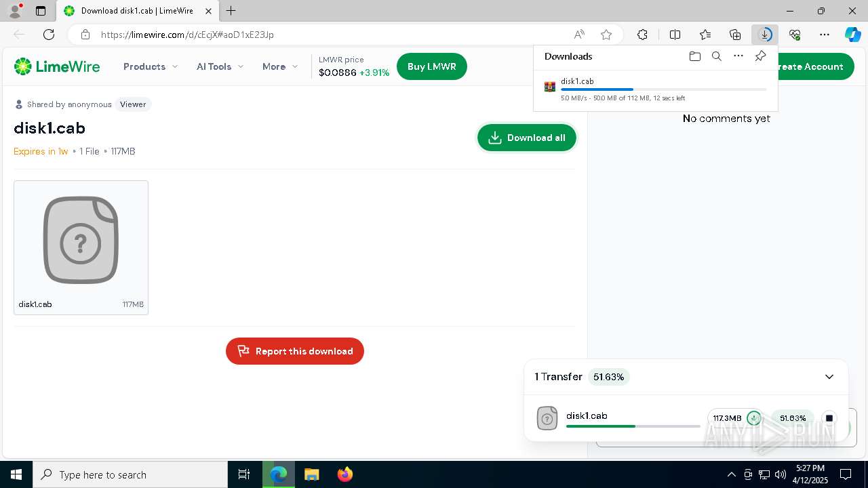Open Collections icon

point(735,35)
